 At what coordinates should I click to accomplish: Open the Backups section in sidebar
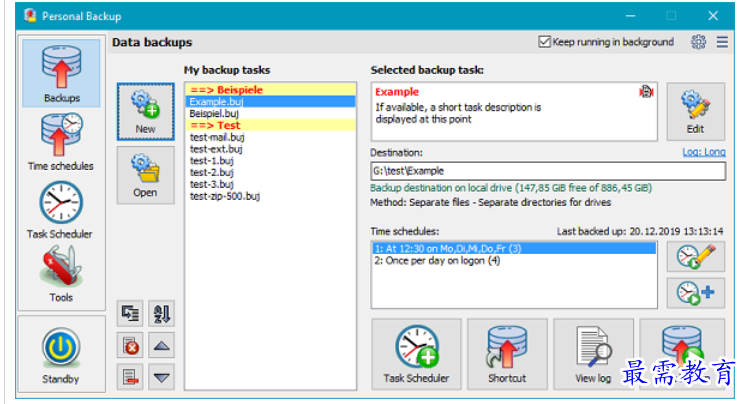(61, 73)
